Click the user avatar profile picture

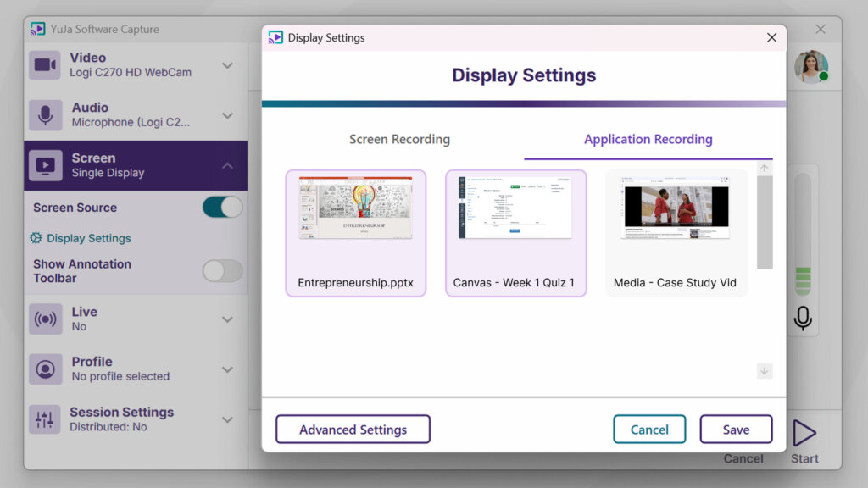(x=810, y=67)
